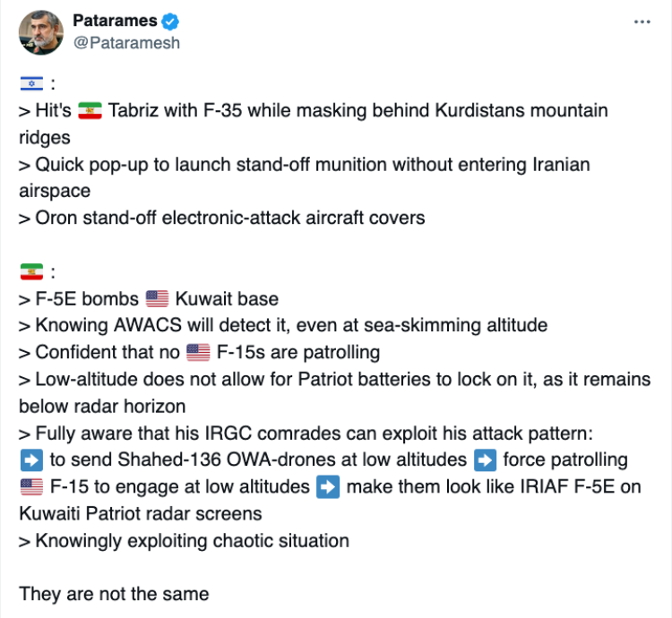Click the Iran flag heading the second section

pos(30,270)
